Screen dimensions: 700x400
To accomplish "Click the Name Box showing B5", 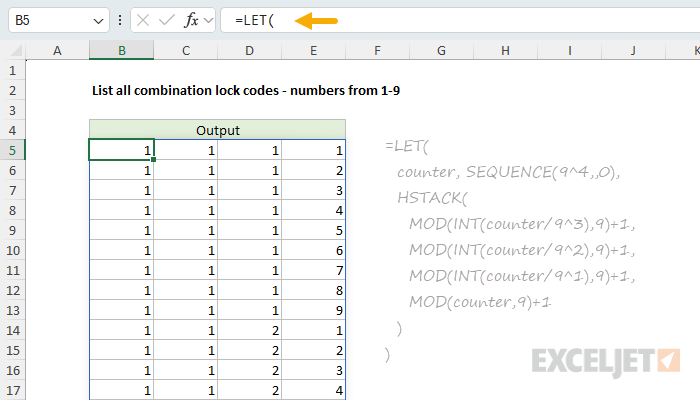I will 58,20.
